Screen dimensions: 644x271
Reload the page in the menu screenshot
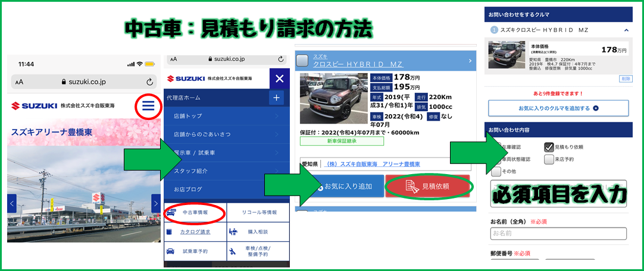[x=281, y=59]
